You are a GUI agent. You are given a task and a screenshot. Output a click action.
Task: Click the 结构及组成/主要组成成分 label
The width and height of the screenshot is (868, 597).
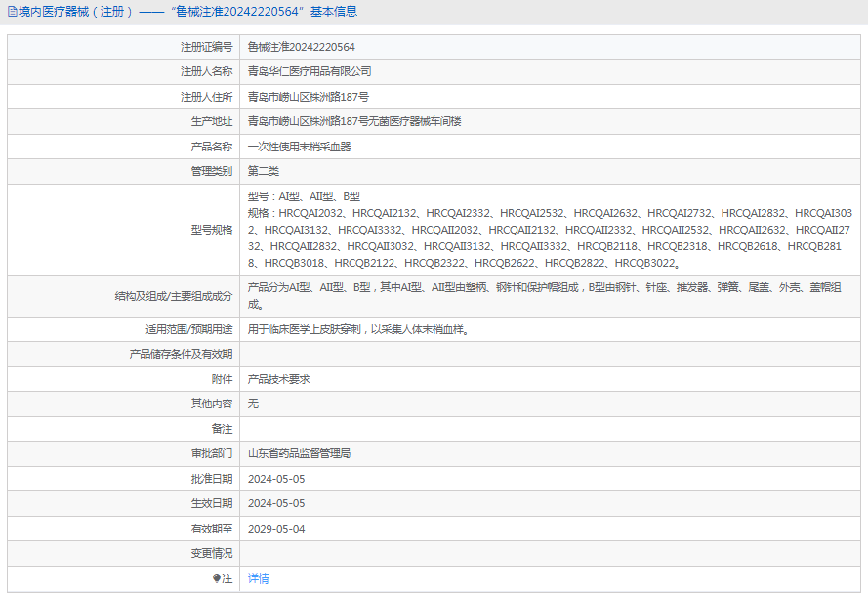(x=174, y=296)
